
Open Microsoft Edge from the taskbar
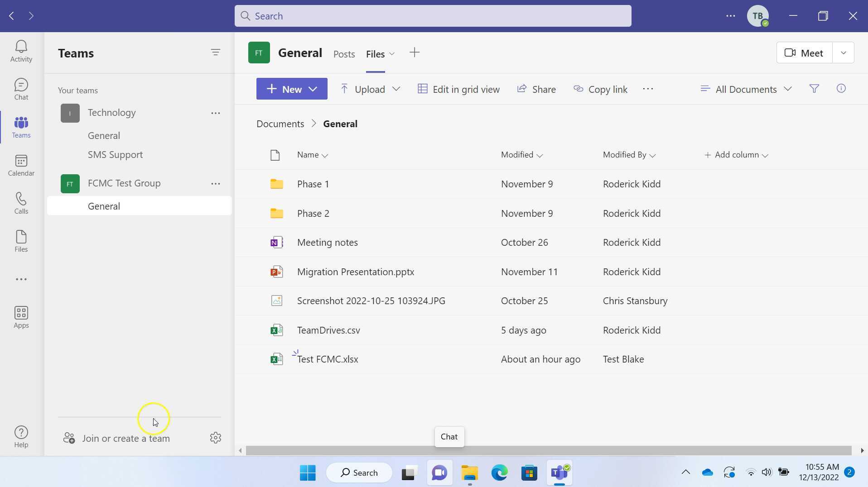[x=499, y=473]
